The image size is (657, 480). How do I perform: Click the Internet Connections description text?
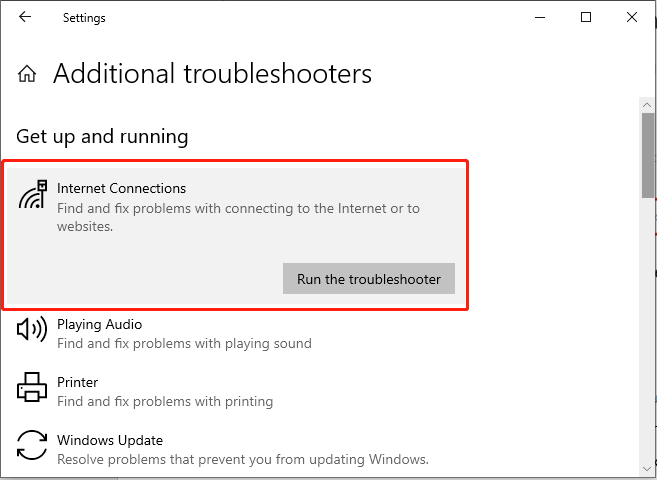[x=238, y=217]
